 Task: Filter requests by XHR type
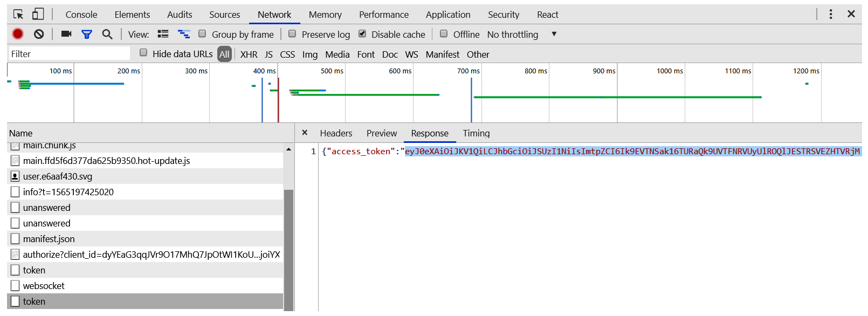click(x=249, y=54)
